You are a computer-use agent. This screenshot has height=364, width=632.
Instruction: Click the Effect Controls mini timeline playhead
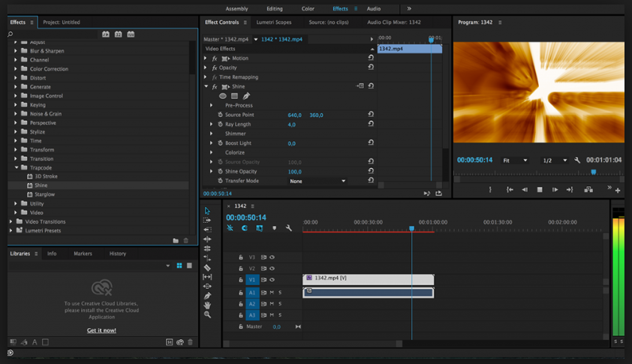pos(431,40)
